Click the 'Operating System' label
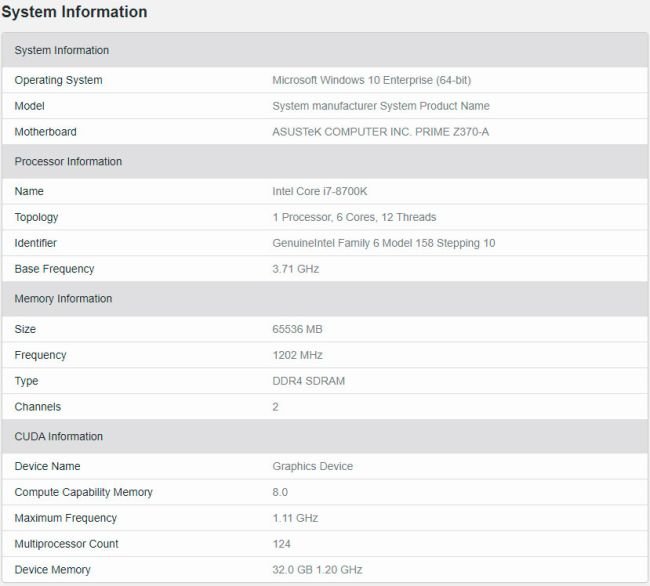Image resolution: width=650 pixels, height=586 pixels. [x=58, y=80]
